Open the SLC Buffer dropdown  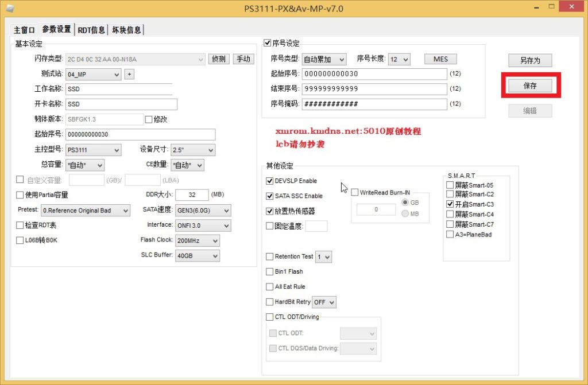pyautogui.click(x=197, y=256)
